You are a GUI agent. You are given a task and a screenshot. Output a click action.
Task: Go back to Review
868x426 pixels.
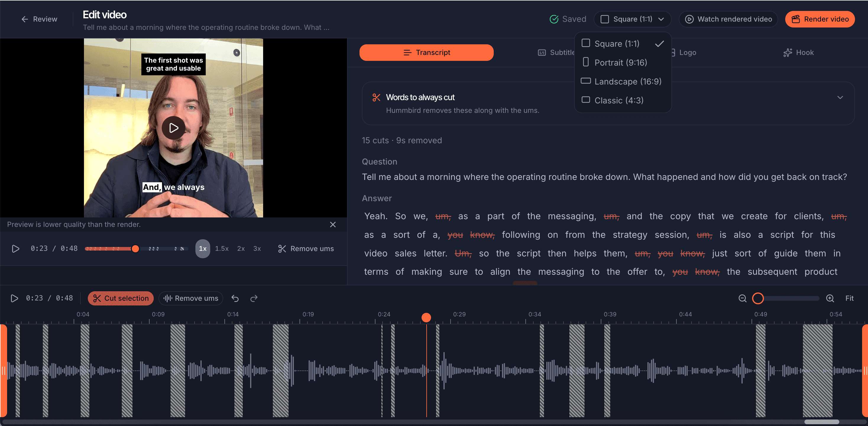[39, 19]
